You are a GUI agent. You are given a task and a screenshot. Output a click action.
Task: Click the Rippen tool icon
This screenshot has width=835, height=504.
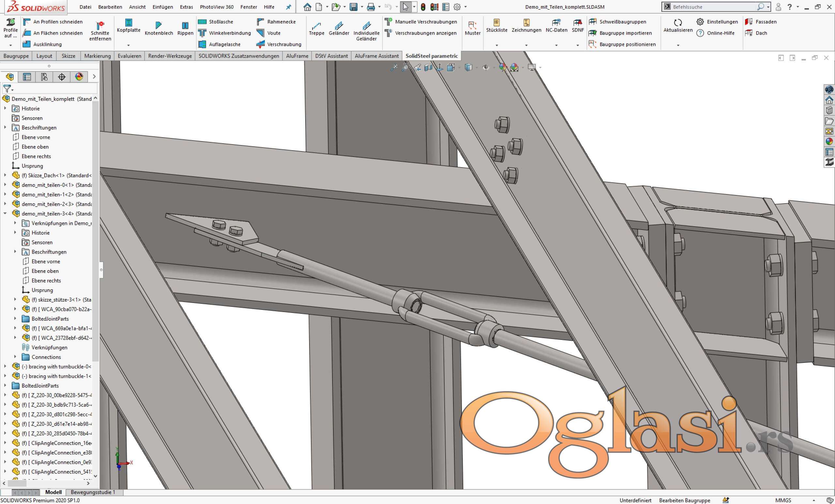click(185, 25)
